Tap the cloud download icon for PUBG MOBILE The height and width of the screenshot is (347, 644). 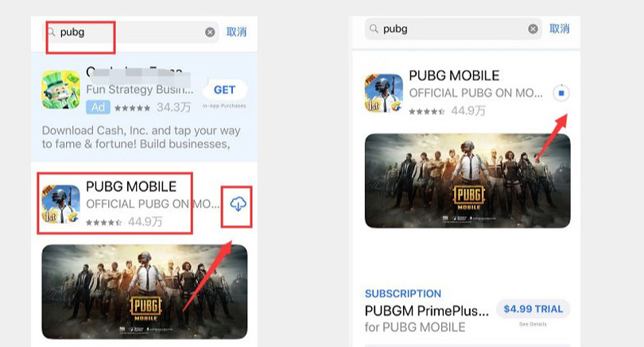point(238,204)
